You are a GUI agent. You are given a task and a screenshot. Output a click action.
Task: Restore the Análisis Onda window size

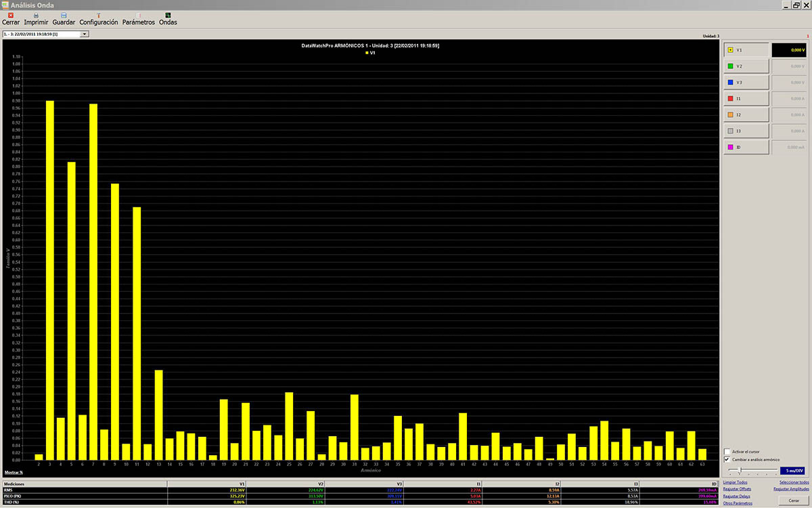tap(796, 5)
